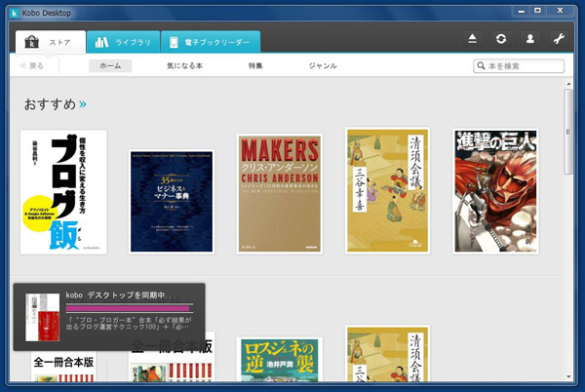
Task: Select the ホーム navigation item
Action: [110, 65]
